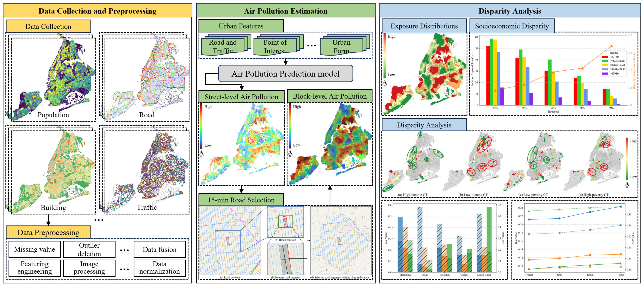This screenshot has height=287, width=644.
Task: Click the Missing value box
Action: point(34,249)
